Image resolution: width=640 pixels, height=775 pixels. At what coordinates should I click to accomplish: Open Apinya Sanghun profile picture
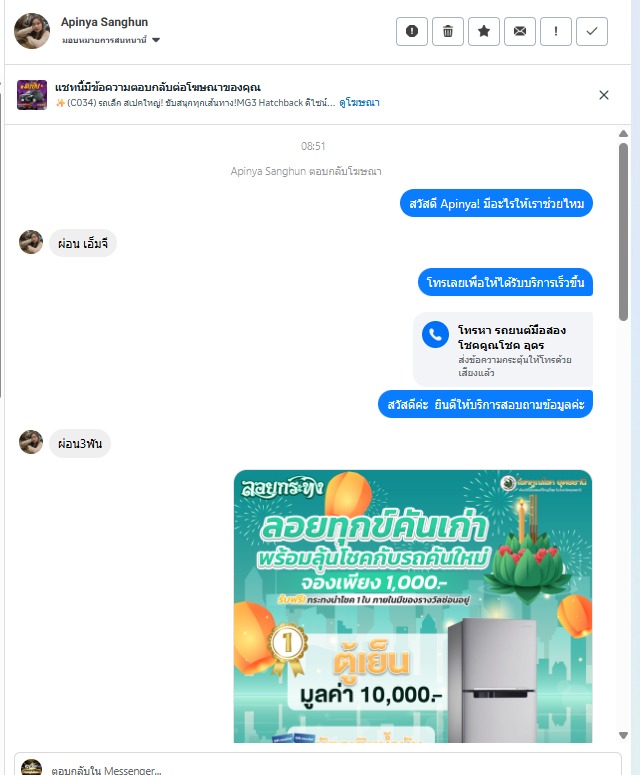32,31
